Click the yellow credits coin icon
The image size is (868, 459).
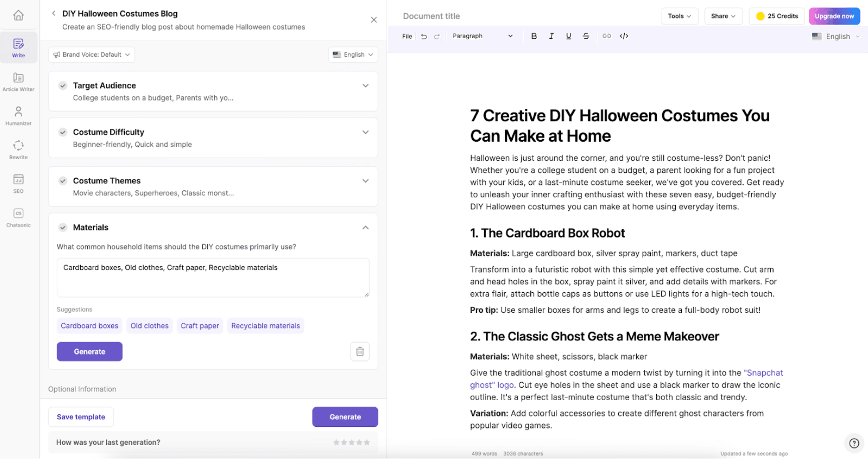760,16
